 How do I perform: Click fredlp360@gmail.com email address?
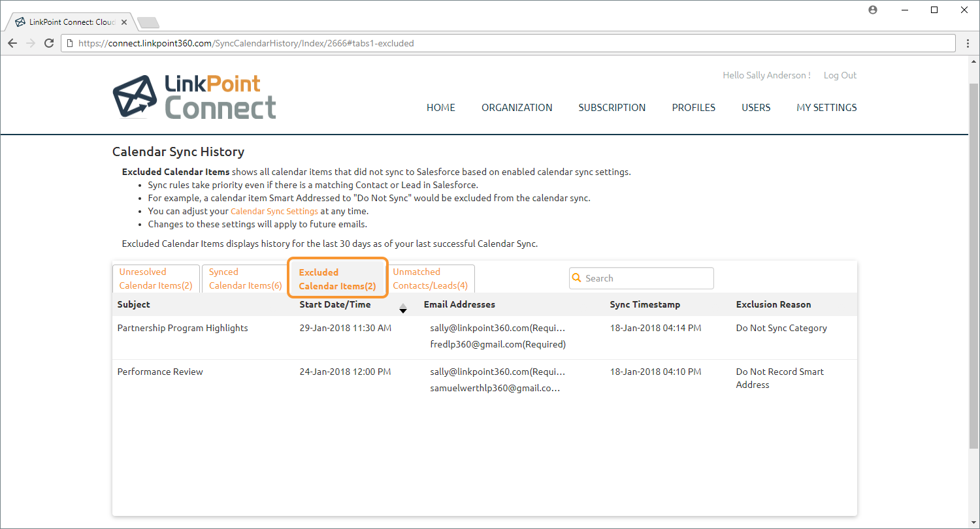[498, 344]
